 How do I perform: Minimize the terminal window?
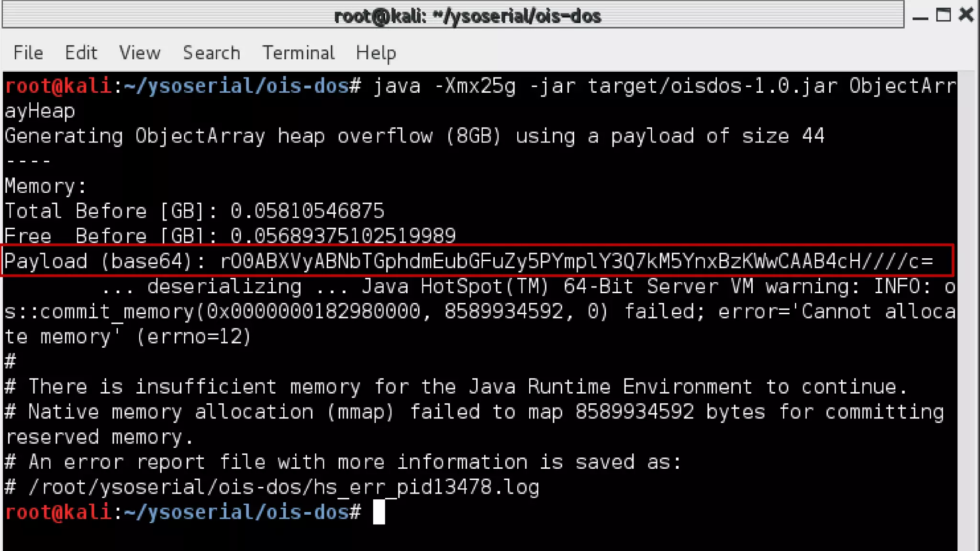point(920,16)
